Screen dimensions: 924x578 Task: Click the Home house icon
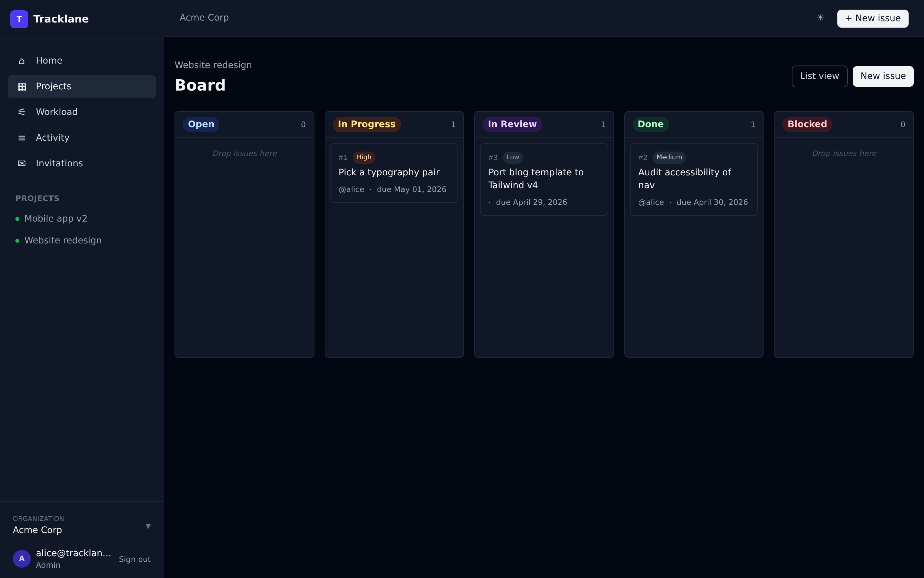(x=22, y=61)
